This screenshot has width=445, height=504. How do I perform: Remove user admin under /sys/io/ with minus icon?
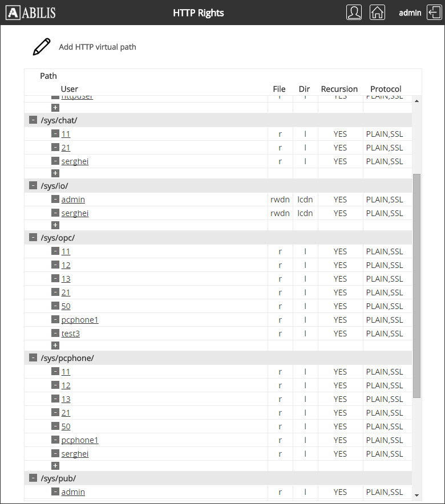point(55,200)
